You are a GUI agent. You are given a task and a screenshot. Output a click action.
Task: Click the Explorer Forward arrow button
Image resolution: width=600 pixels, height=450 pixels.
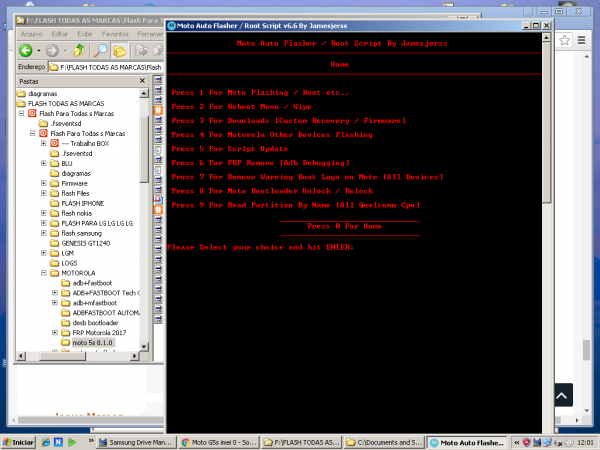tap(52, 51)
